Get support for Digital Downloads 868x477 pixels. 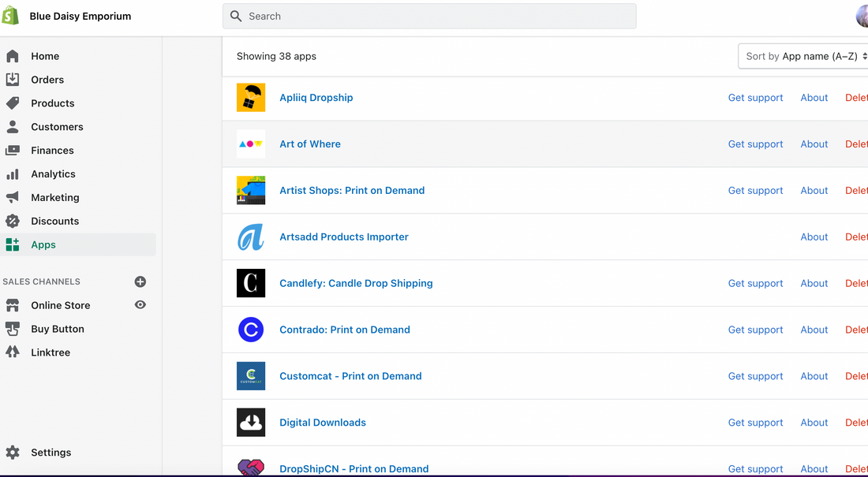pyautogui.click(x=755, y=423)
